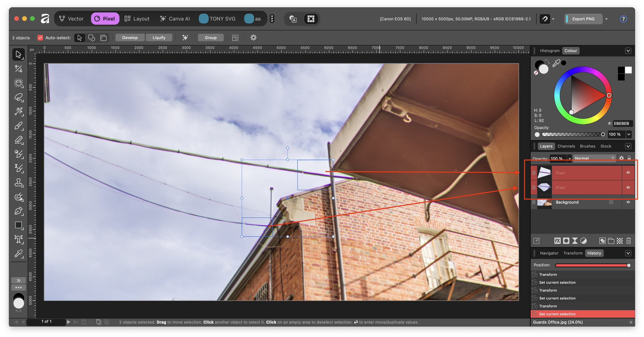Expand the colour opacity percentage dropdown
Image resolution: width=644 pixels, height=337 pixels.
click(629, 134)
